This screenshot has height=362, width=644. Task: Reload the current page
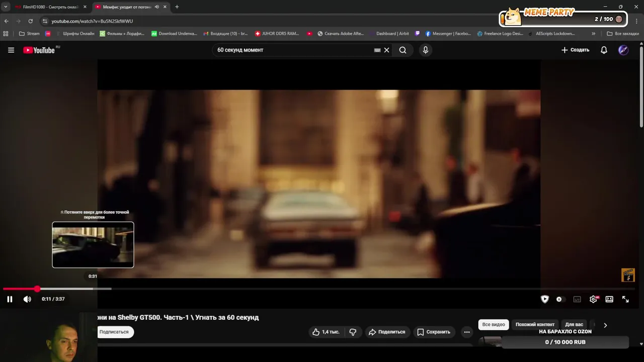click(31, 21)
